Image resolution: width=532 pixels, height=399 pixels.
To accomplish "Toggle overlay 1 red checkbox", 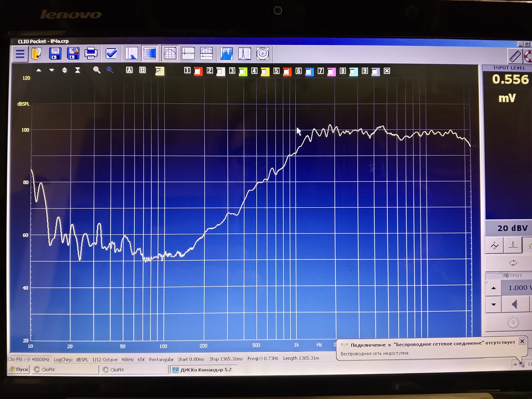I will click(x=198, y=71).
